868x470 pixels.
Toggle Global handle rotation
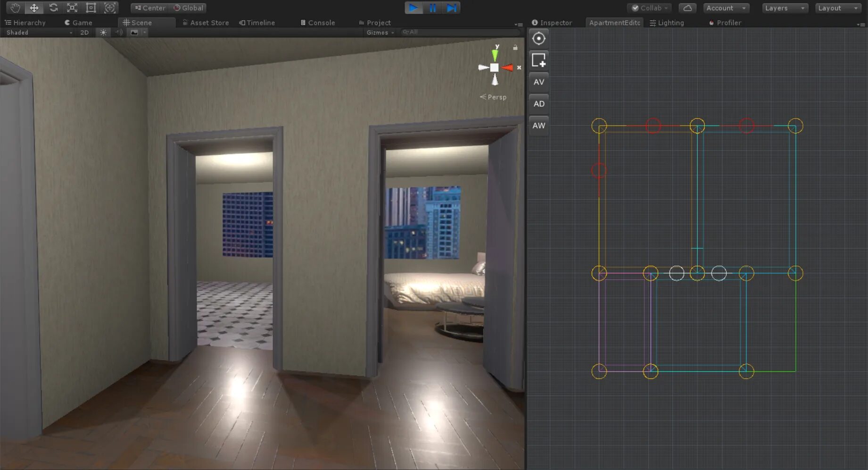coord(188,8)
